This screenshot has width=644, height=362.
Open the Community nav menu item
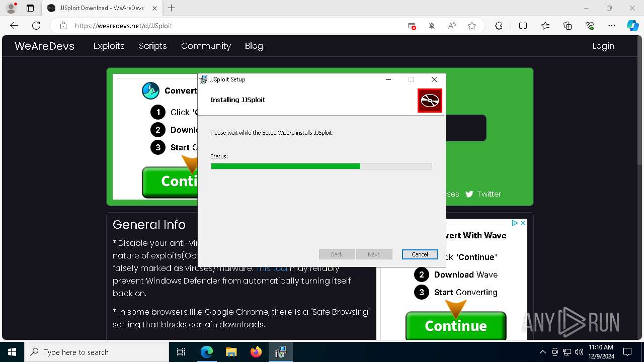pos(206,46)
